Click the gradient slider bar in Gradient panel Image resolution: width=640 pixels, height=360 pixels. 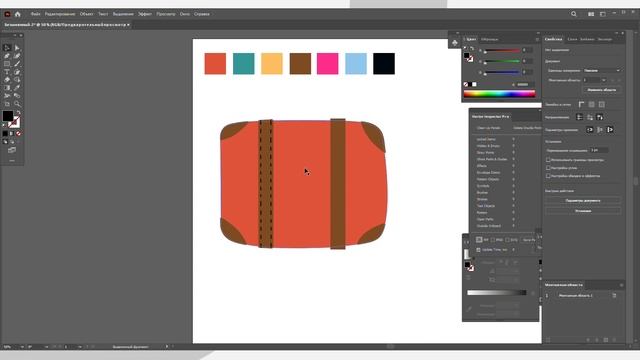pos(497,293)
